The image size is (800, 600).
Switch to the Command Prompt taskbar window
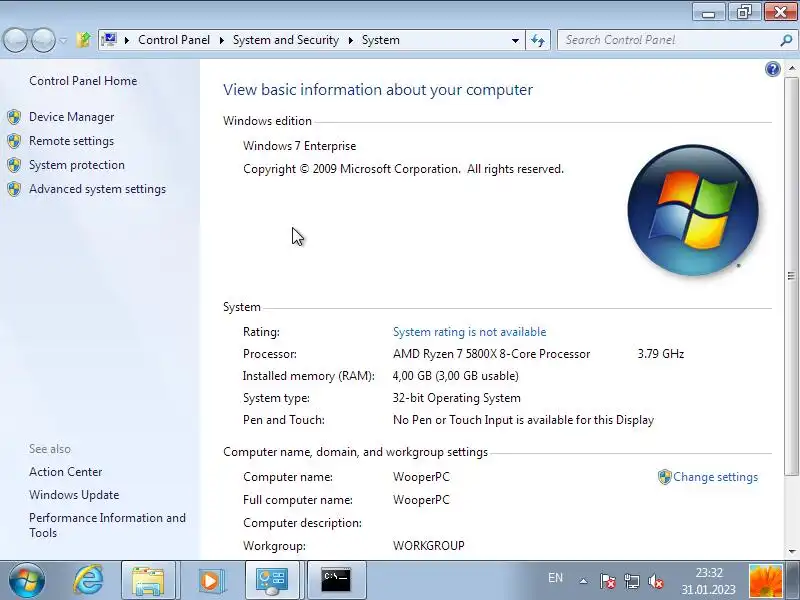pyautogui.click(x=336, y=580)
